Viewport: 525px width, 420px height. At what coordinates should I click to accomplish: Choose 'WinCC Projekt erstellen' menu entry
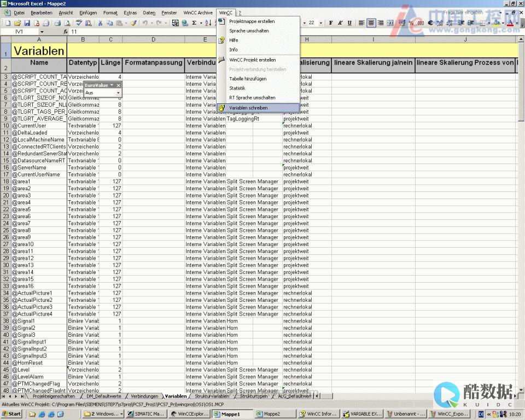(x=258, y=60)
